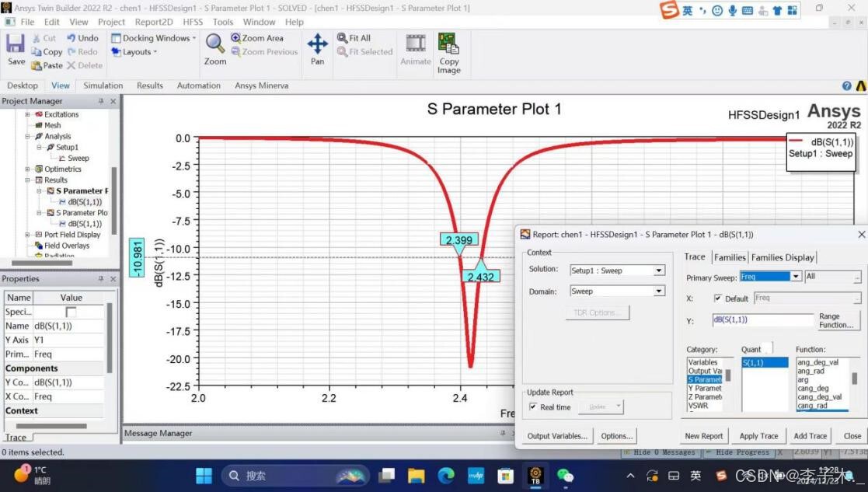This screenshot has height=492, width=868.
Task: Select the Zoom magnifier tool
Action: 214,49
